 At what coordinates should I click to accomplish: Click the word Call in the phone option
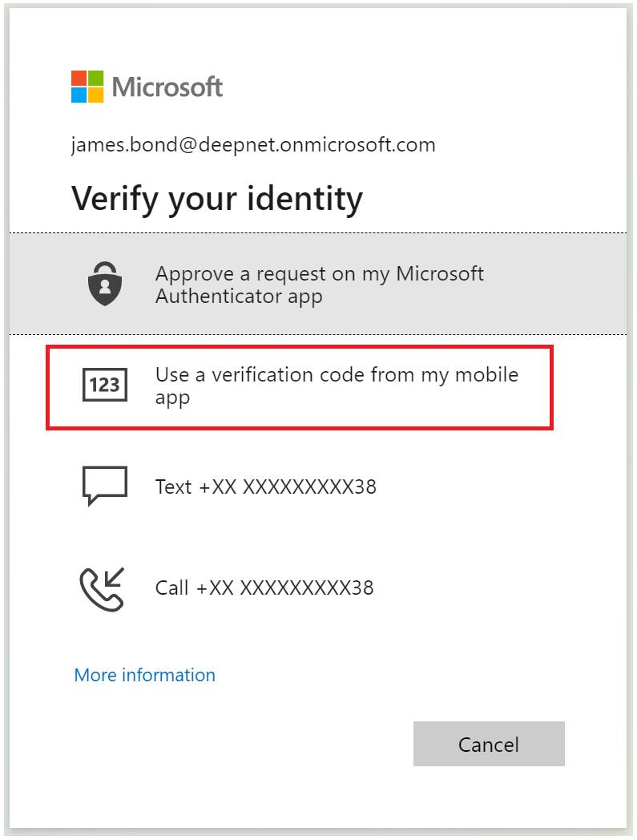[x=172, y=588]
